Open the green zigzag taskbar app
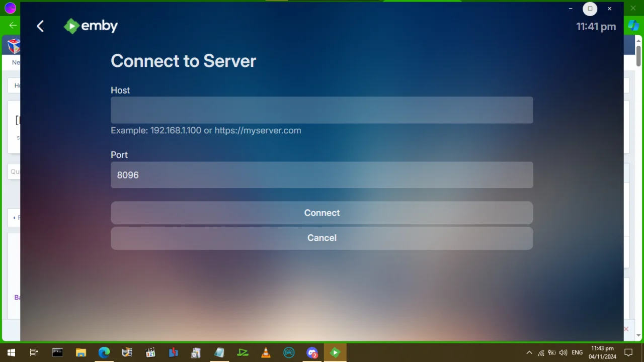644x362 pixels. click(243, 352)
